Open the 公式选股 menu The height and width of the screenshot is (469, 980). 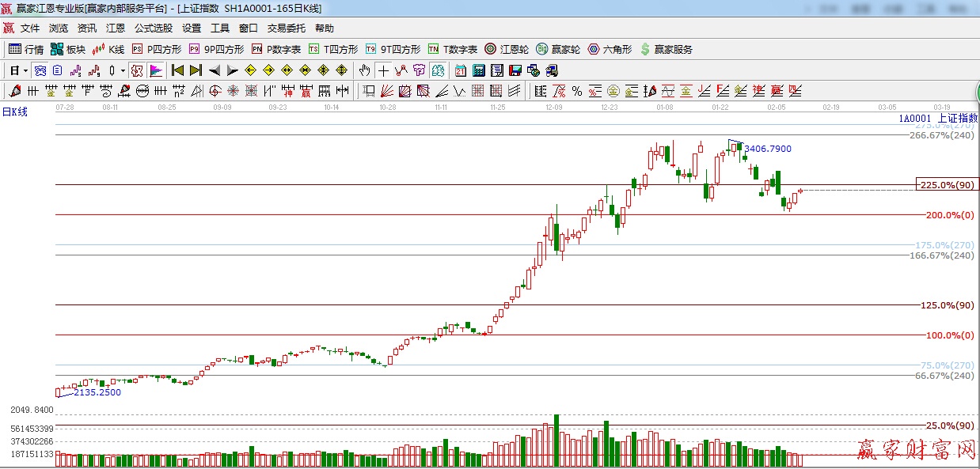click(x=153, y=28)
